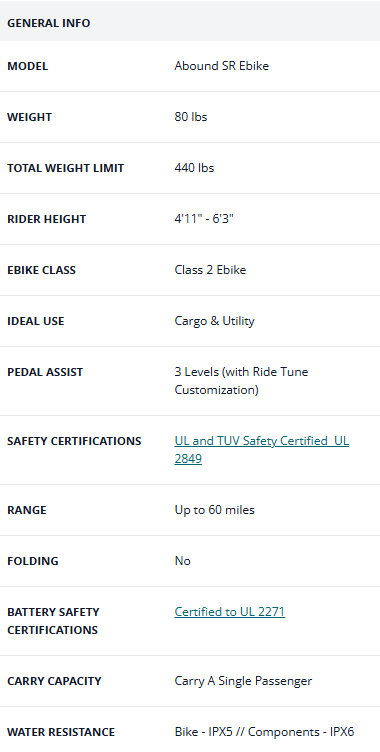Click the TOTAL WEIGHT LIMIT label

tap(65, 168)
